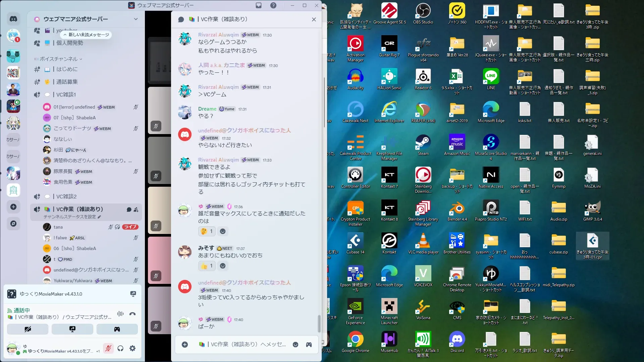Click the help question mark icon
The height and width of the screenshot is (362, 644).
click(x=273, y=5)
